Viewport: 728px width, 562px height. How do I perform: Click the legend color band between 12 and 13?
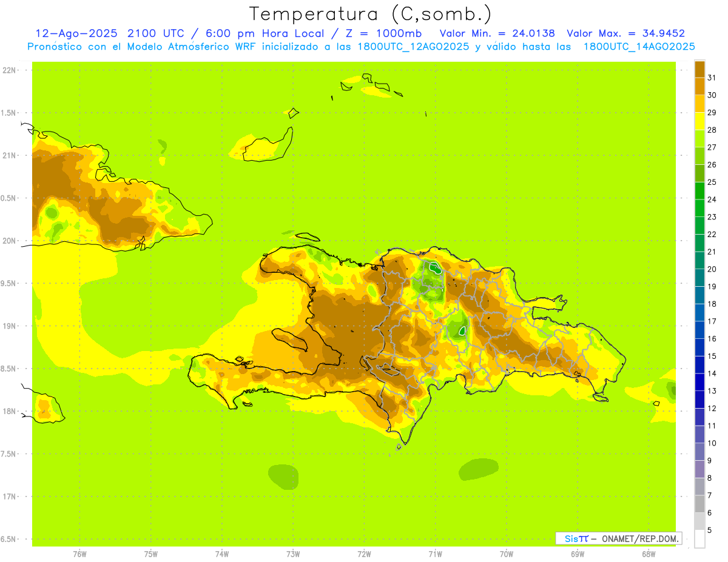699,400
